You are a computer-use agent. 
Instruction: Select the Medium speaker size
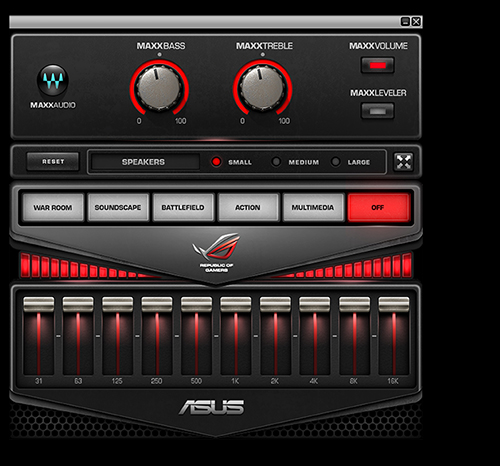(276, 162)
